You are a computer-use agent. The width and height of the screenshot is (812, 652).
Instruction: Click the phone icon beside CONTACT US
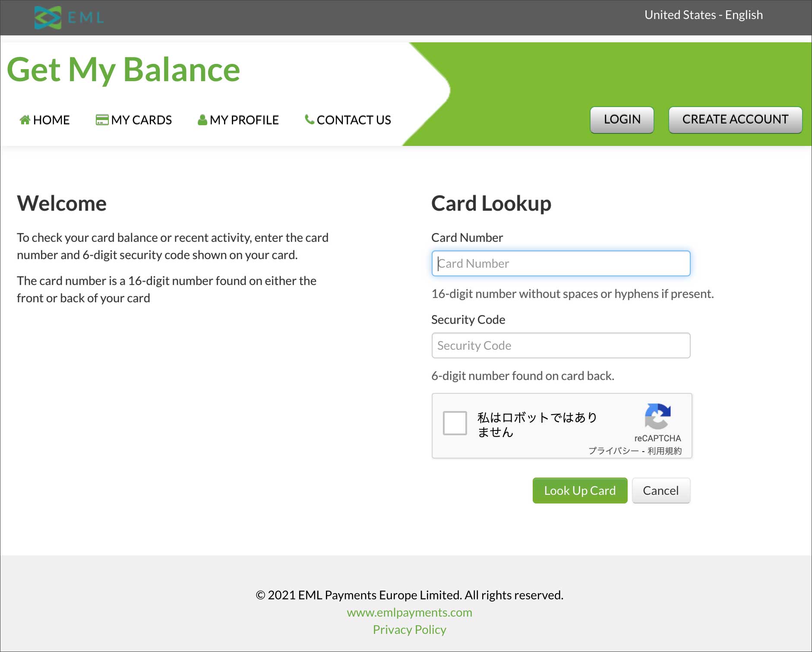pyautogui.click(x=309, y=119)
